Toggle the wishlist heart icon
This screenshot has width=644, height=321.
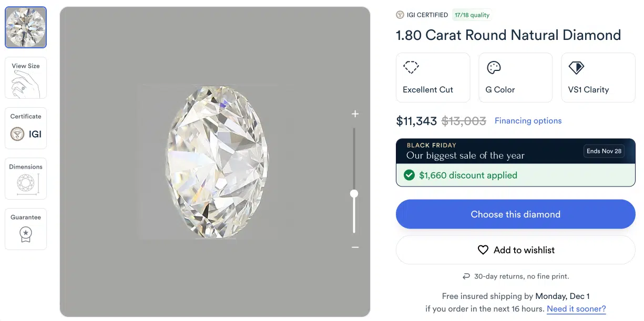tap(483, 250)
